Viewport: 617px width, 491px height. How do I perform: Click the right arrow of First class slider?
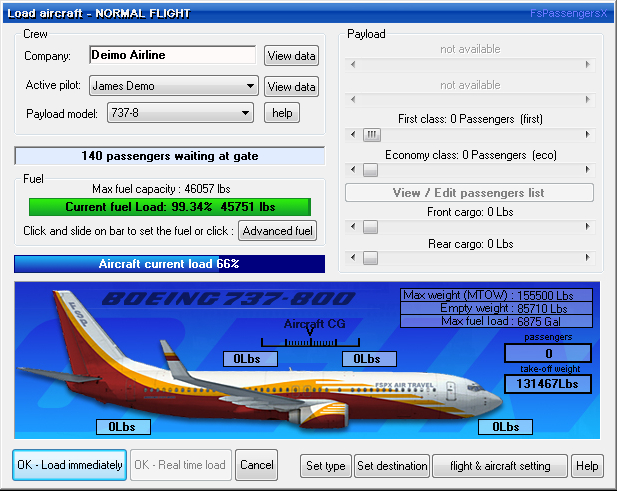(587, 135)
